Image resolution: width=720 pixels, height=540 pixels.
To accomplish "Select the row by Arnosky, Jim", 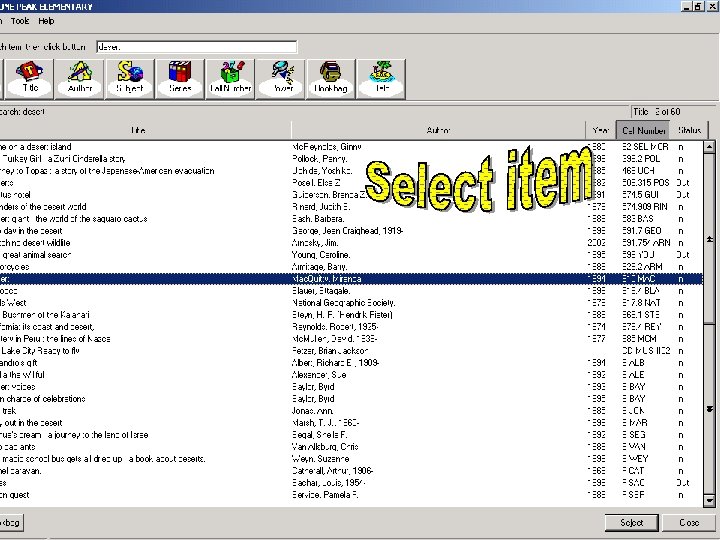I will [x=351, y=242].
